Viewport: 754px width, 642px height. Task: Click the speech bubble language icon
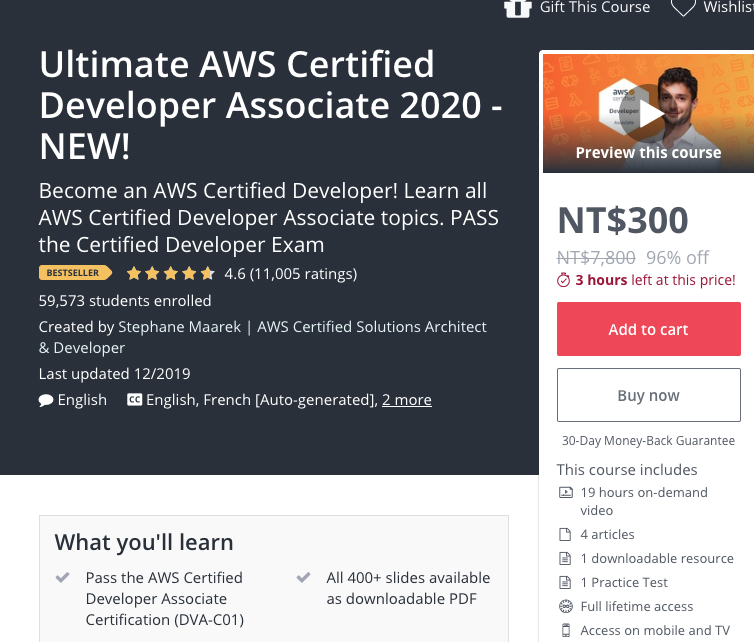pos(46,400)
